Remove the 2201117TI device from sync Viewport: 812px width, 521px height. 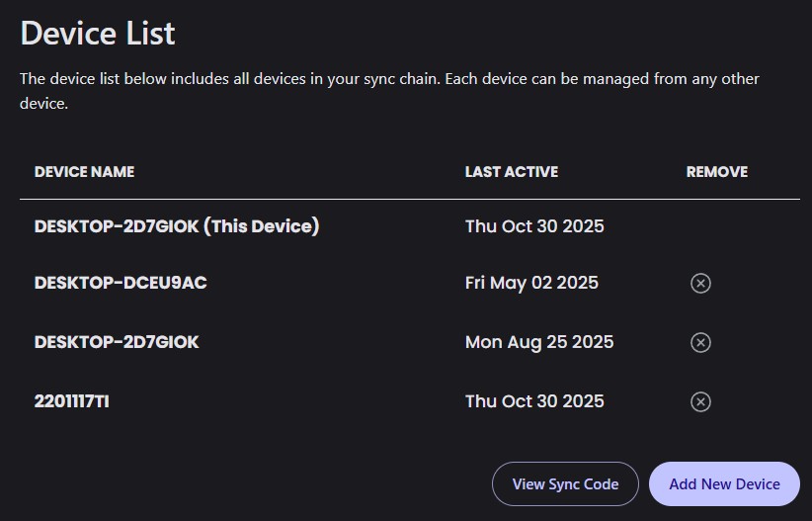(699, 401)
